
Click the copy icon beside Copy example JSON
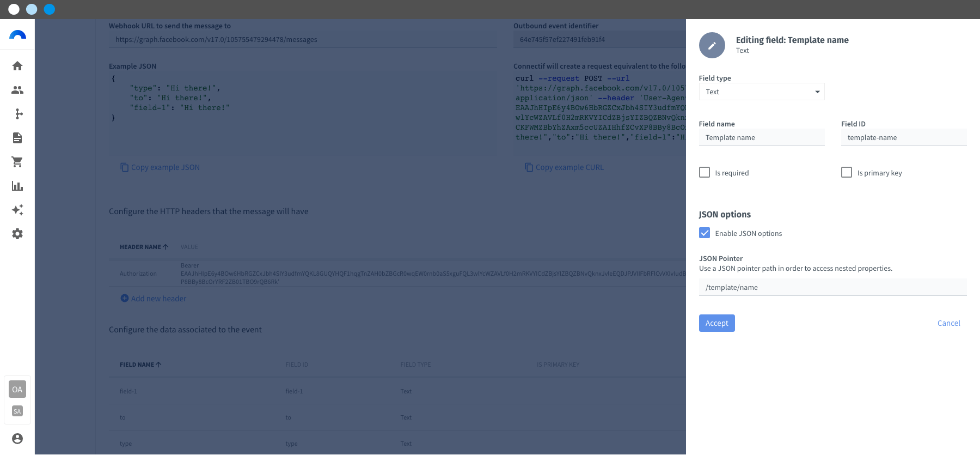tap(124, 167)
